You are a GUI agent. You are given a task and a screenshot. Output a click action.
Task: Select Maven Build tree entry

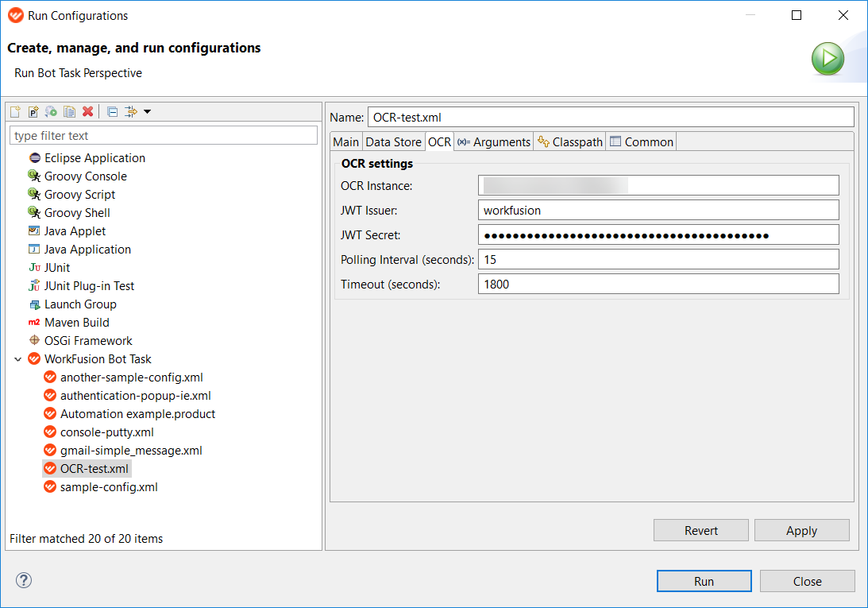[76, 323]
